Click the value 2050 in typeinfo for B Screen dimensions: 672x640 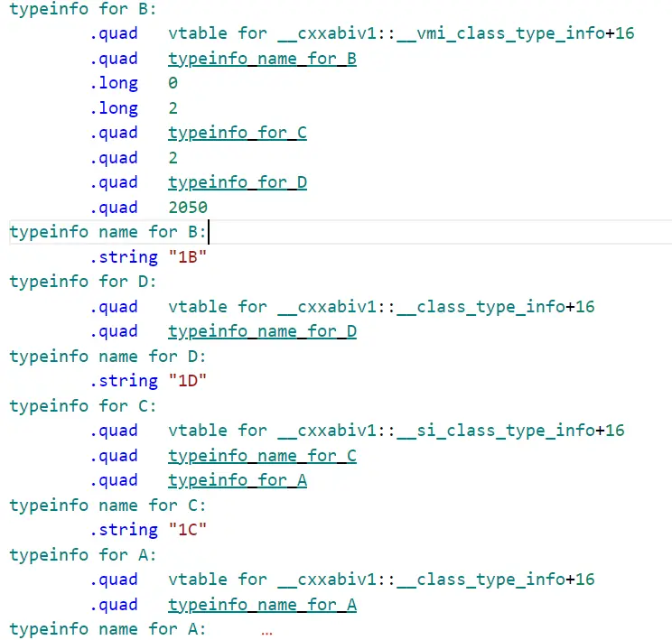tap(188, 208)
